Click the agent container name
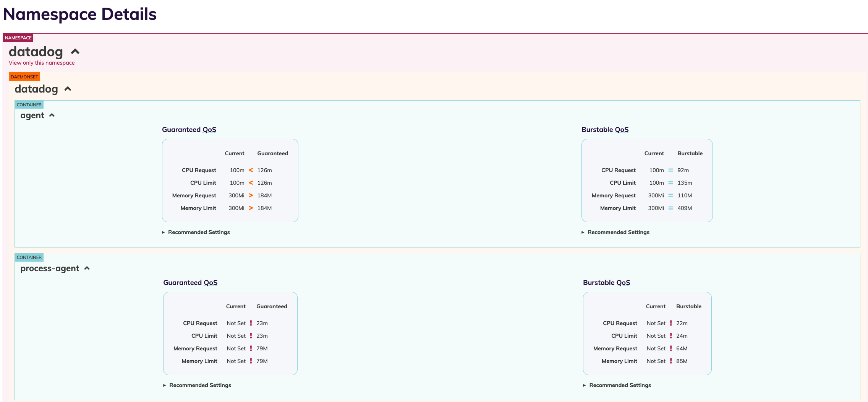868x402 pixels. coord(32,116)
